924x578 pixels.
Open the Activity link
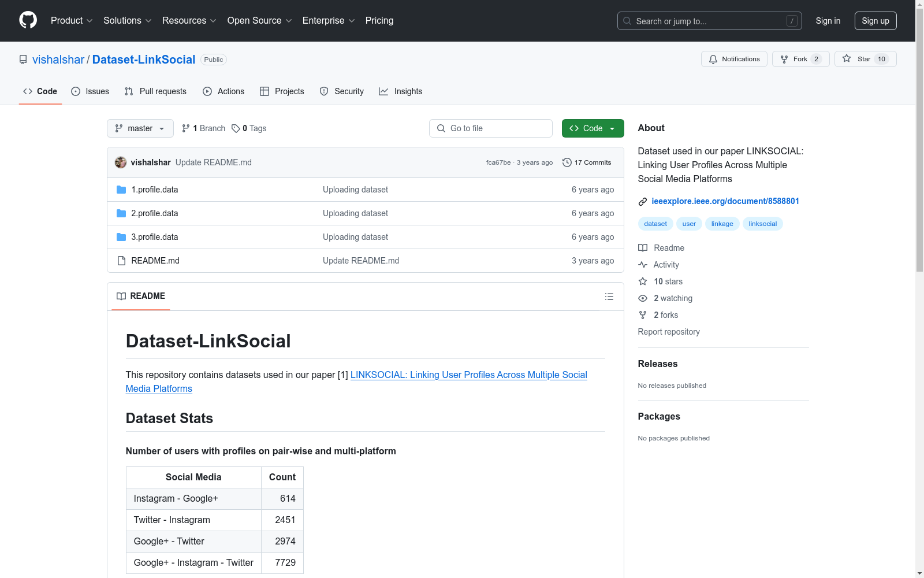click(x=658, y=265)
